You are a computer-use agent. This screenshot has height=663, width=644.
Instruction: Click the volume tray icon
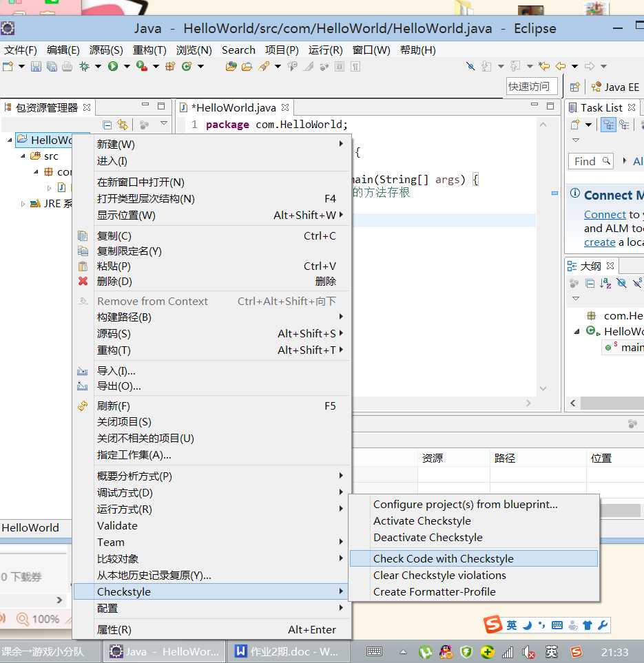tap(528, 652)
